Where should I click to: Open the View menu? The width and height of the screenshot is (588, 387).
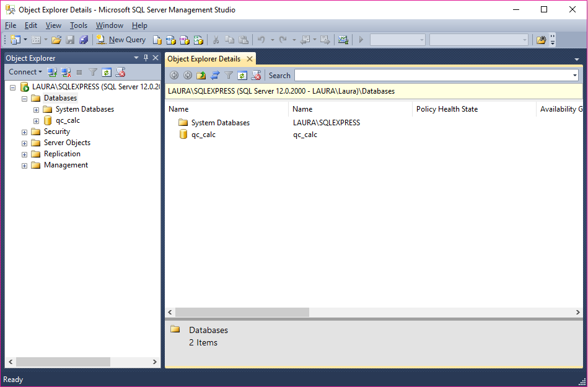[x=53, y=25]
